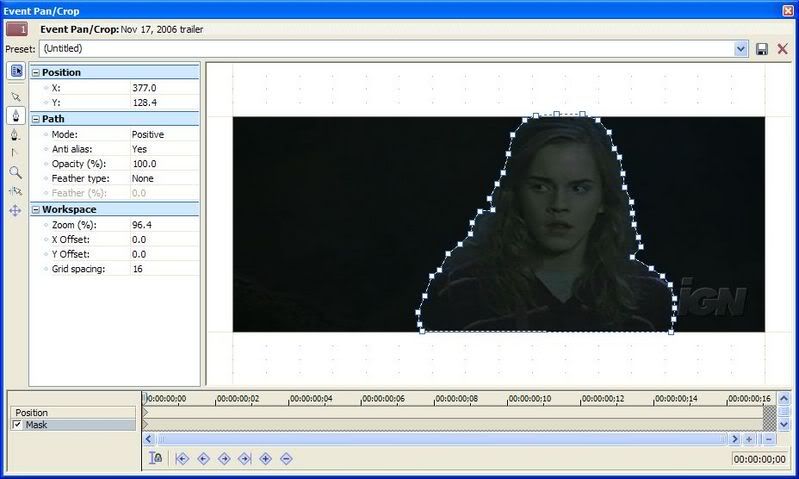Jump to the first keyframe

coord(182,459)
